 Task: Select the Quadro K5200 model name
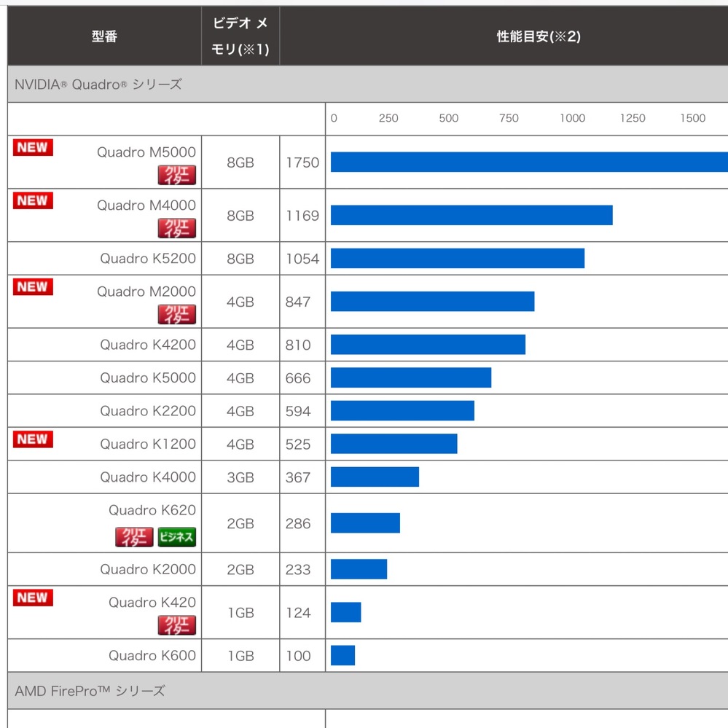pyautogui.click(x=148, y=259)
